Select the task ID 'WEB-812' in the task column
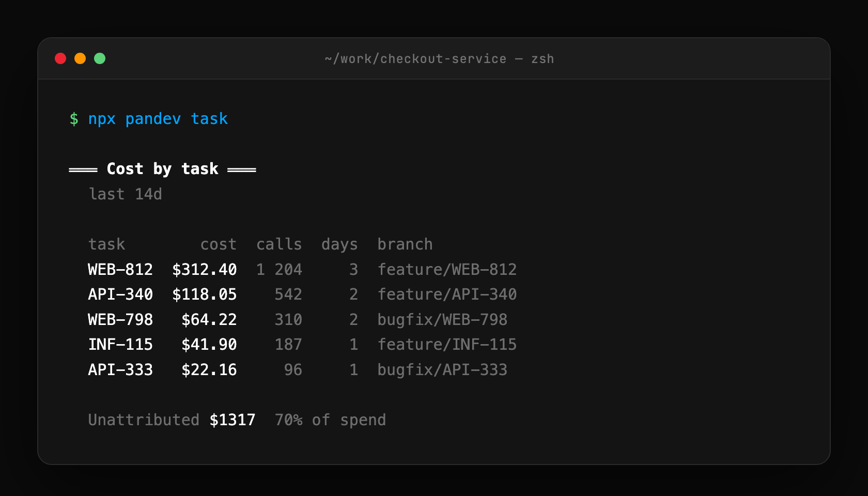Image resolution: width=868 pixels, height=496 pixels. click(120, 270)
